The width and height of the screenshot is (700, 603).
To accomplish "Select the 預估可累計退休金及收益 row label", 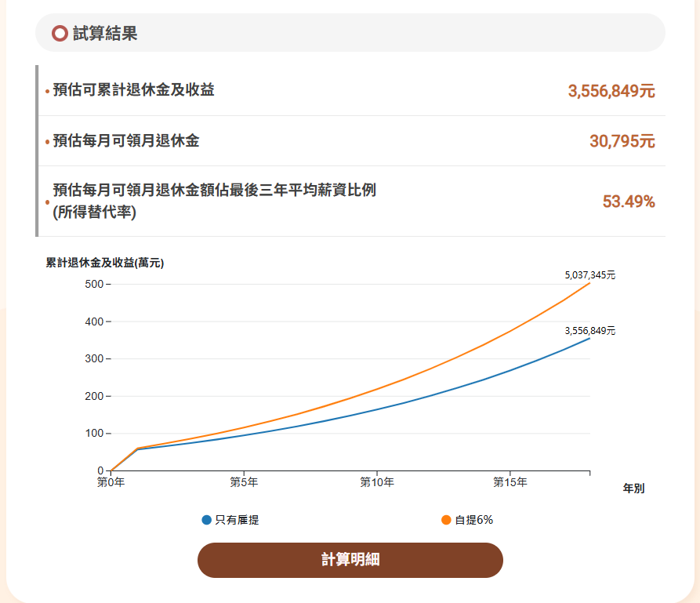I will click(133, 90).
